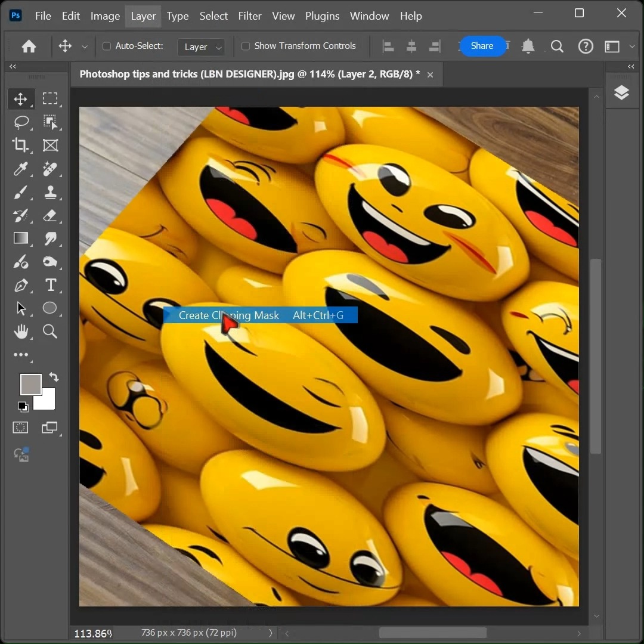Select the Crop tool

(x=20, y=145)
